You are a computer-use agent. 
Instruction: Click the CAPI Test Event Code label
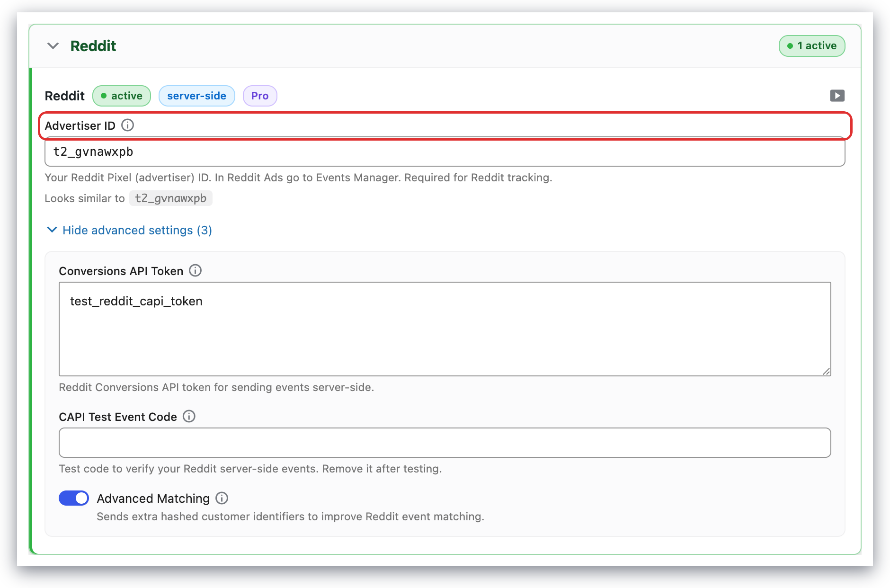pos(118,417)
